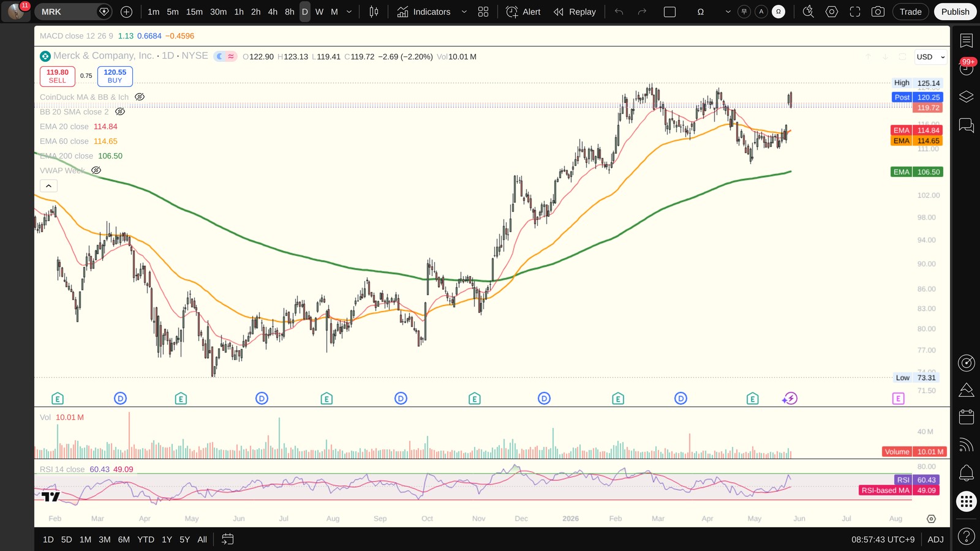The image size is (980, 551).
Task: Click the purple lightning event marker
Action: tap(790, 399)
